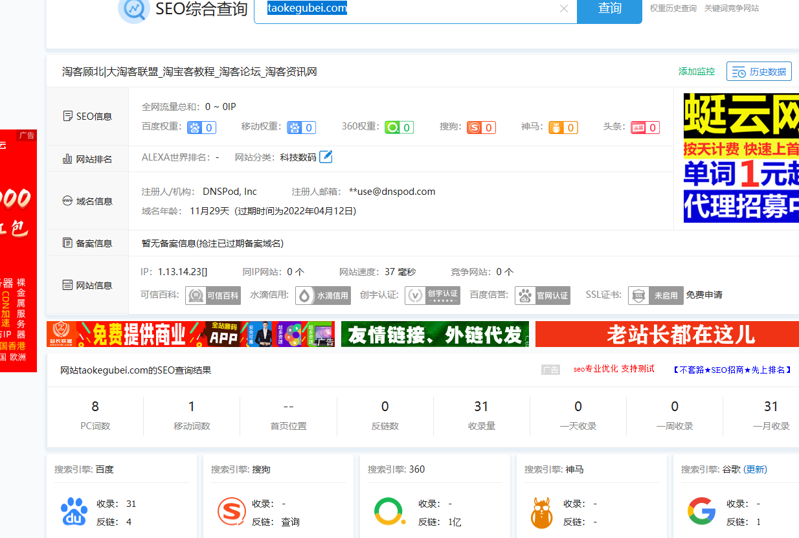Screen dimensions: 799x538
Task: Click the Sogou weight orange badge
Action: coord(481,127)
